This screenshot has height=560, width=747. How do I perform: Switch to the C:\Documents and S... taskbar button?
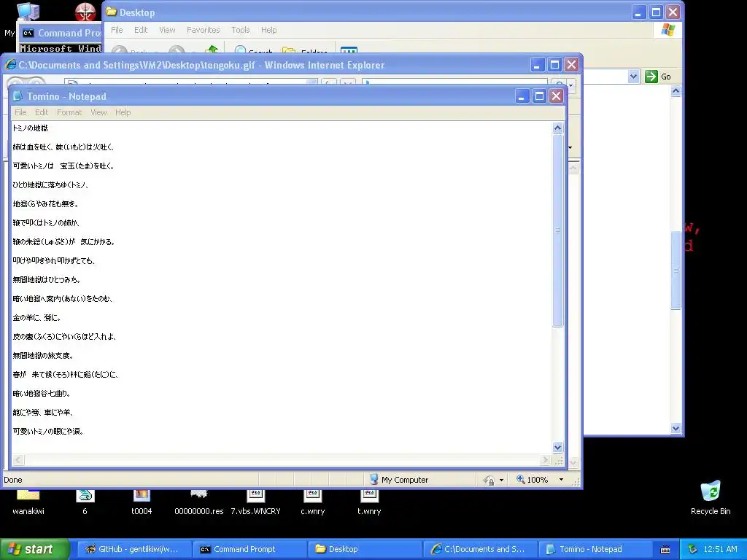[480, 549]
